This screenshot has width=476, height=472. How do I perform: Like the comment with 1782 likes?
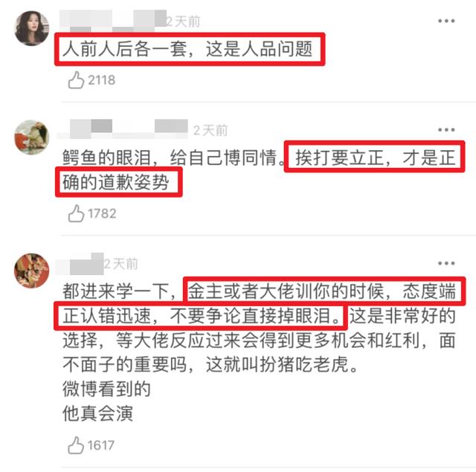(76, 213)
